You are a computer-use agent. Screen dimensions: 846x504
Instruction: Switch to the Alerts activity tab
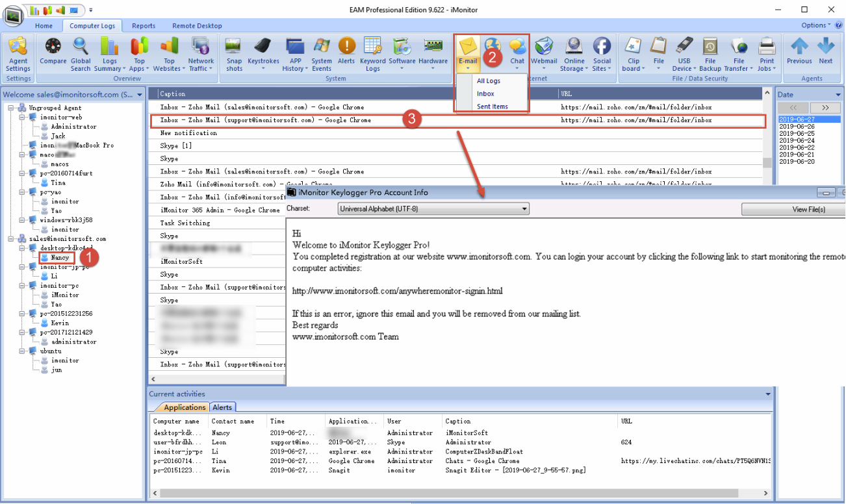pos(222,407)
